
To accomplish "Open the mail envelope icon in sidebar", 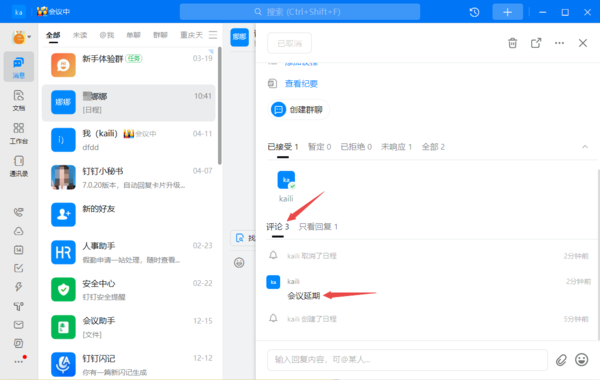I will (x=18, y=325).
